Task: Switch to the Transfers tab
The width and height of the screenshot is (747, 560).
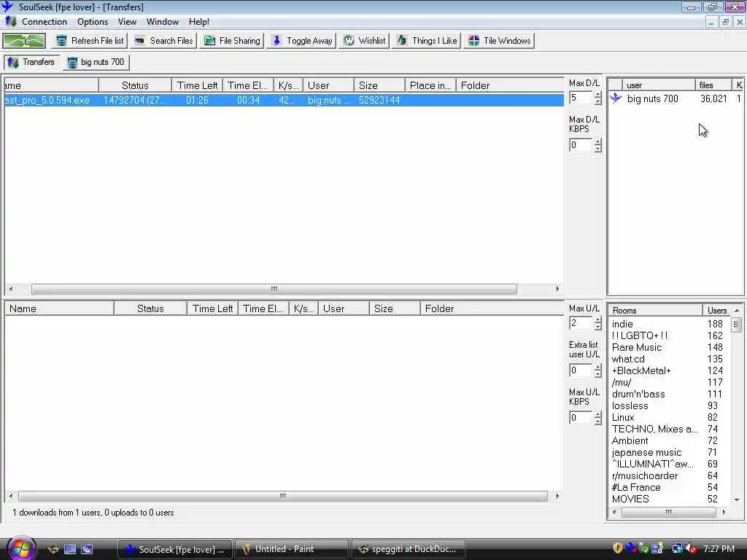Action: (x=31, y=62)
